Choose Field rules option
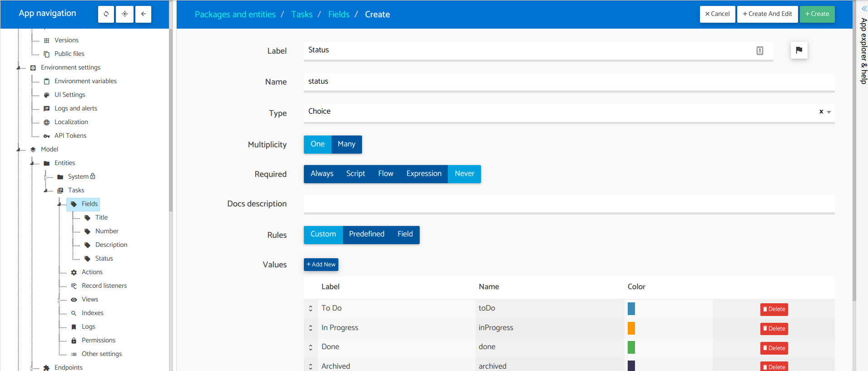This screenshot has width=868, height=371. 405,234
